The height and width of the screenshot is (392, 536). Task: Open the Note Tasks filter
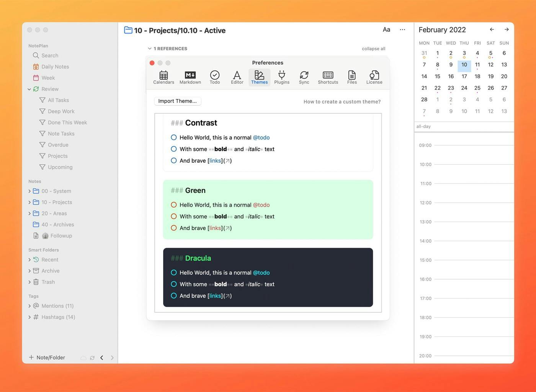click(x=57, y=134)
